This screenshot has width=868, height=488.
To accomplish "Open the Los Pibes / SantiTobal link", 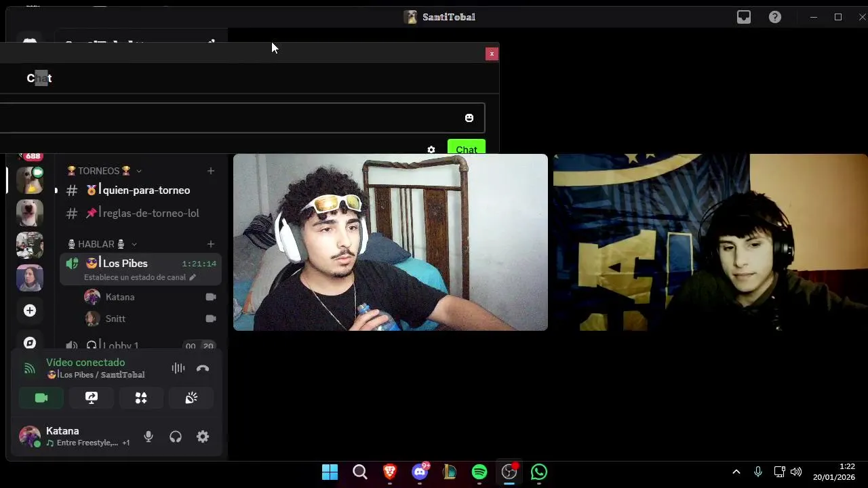I will (x=95, y=375).
